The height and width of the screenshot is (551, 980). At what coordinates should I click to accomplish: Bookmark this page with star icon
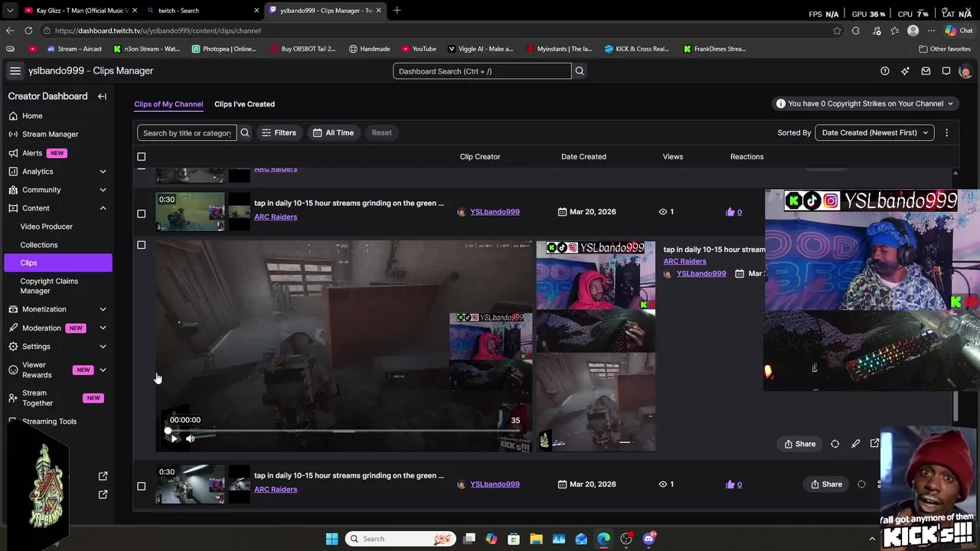tap(837, 31)
